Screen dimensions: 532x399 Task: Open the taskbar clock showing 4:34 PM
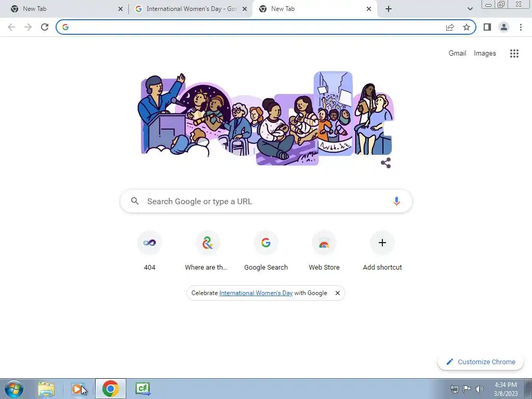coord(506,389)
